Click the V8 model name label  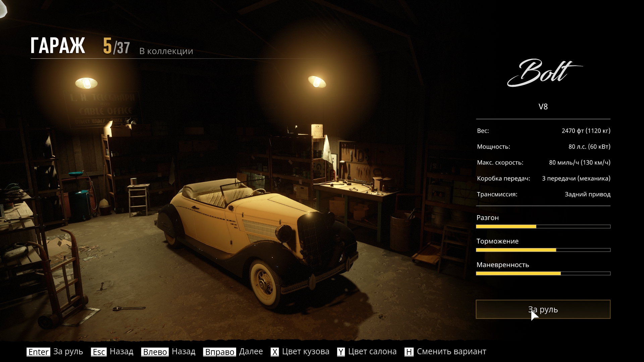(x=543, y=107)
